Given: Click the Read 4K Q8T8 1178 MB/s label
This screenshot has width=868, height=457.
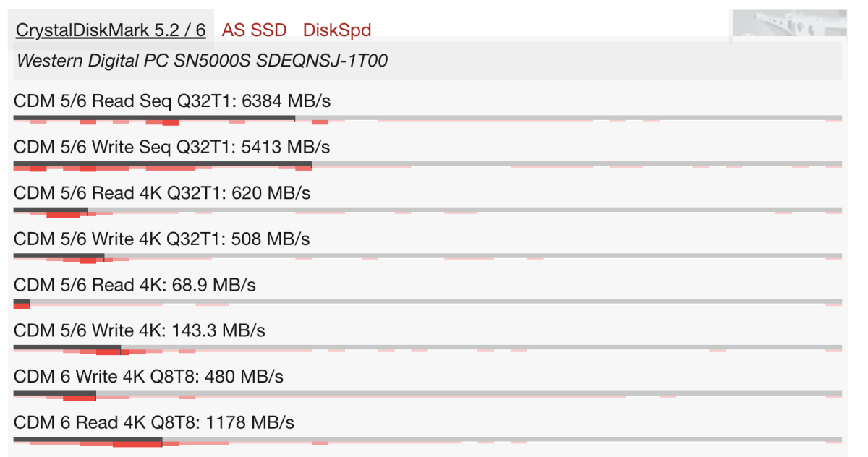Looking at the screenshot, I should pos(154,422).
